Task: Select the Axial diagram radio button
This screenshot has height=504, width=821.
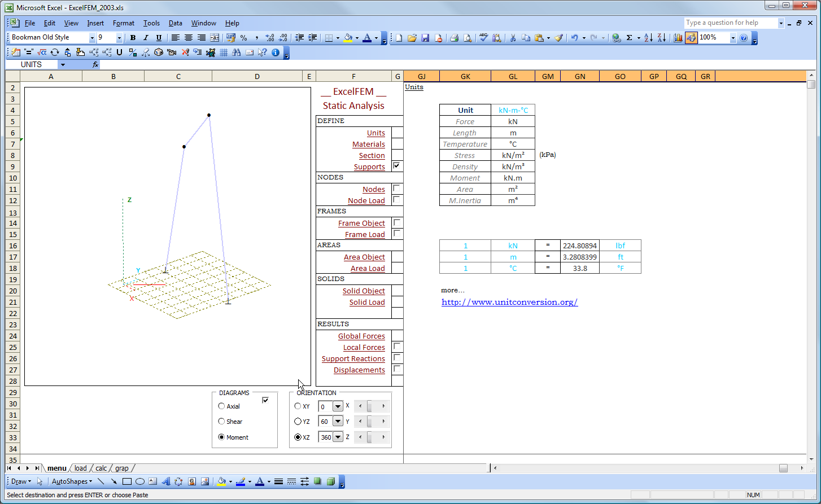Action: coord(221,406)
